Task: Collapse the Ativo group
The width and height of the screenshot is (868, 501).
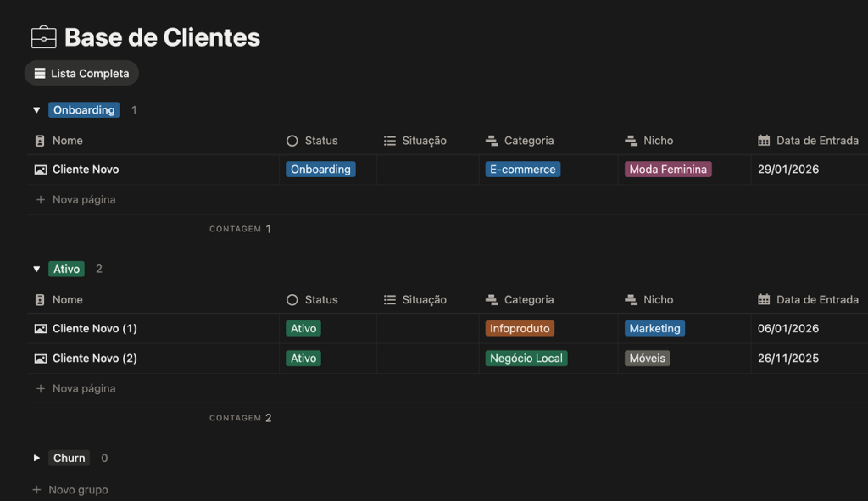Action: tap(36, 270)
